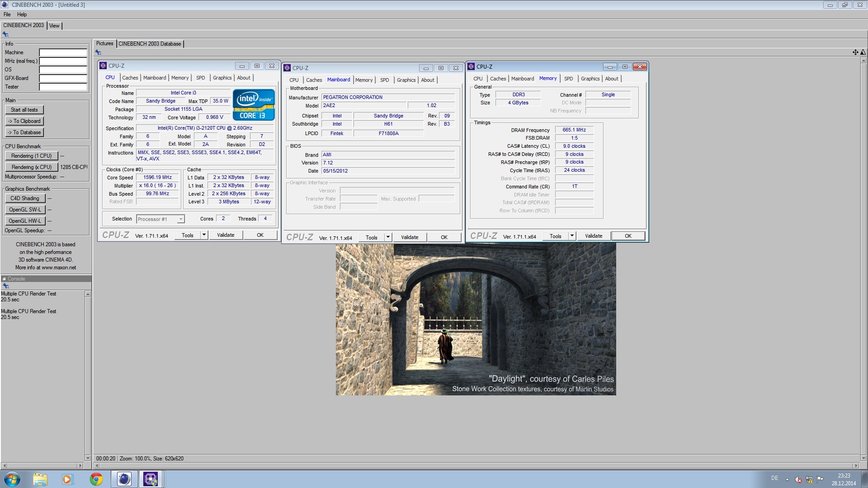Click the Tester input field
Image resolution: width=868 pixels, height=488 pixels.
pos(63,87)
